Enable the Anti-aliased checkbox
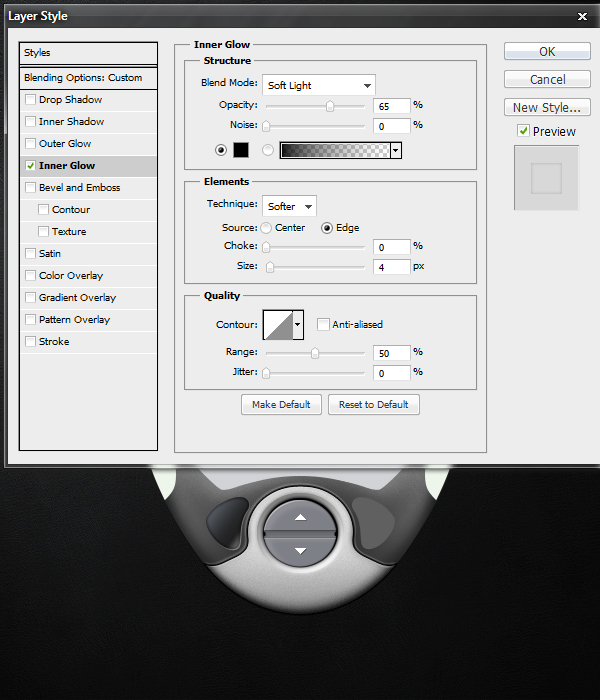 [323, 324]
